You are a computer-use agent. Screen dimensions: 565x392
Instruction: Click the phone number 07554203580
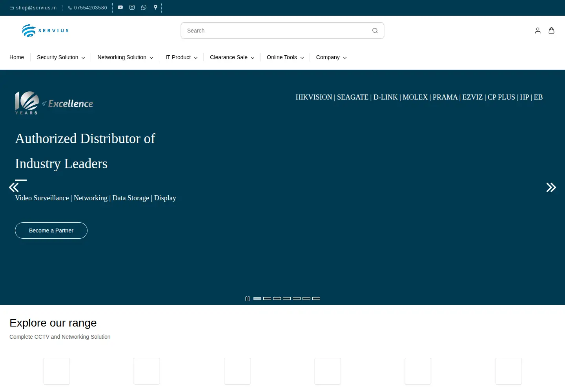point(87,8)
